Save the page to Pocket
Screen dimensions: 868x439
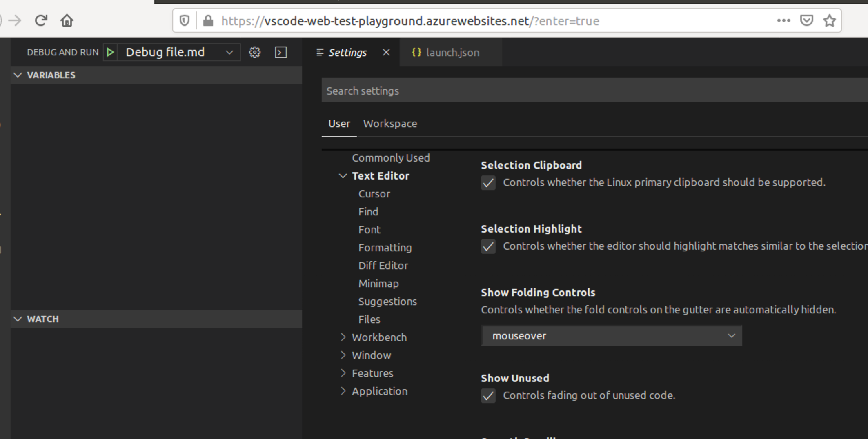(x=807, y=20)
